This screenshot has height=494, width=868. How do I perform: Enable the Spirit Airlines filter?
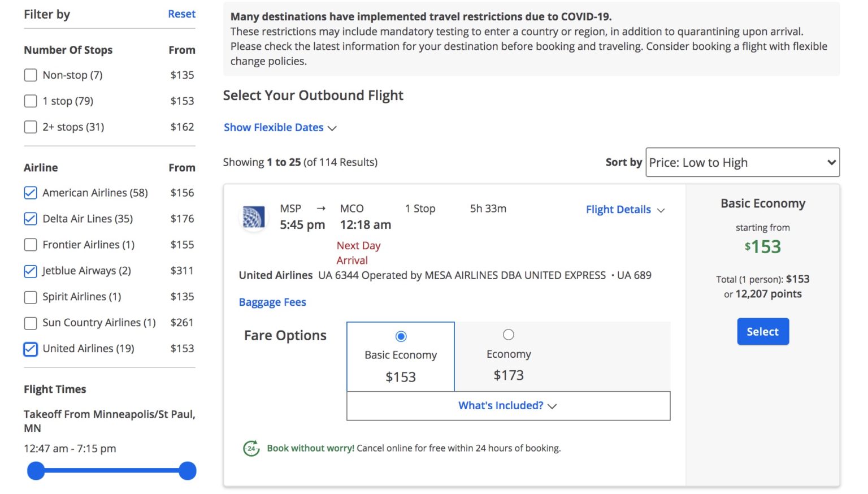point(30,297)
